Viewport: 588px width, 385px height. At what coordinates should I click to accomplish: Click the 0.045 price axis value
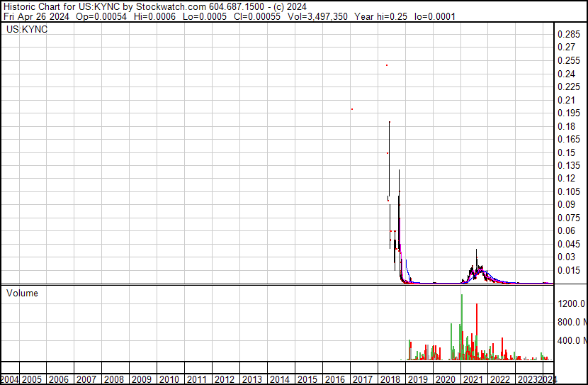coord(569,245)
